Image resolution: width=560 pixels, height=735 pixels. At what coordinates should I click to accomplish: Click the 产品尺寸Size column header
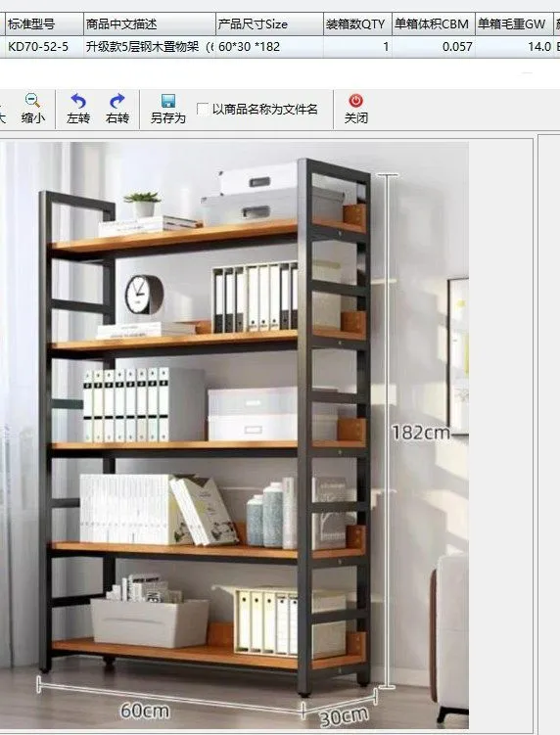click(x=269, y=23)
